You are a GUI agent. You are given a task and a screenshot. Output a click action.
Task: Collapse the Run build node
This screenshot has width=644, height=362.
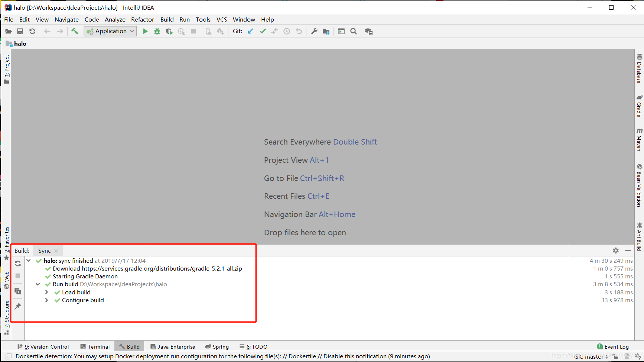(38, 284)
